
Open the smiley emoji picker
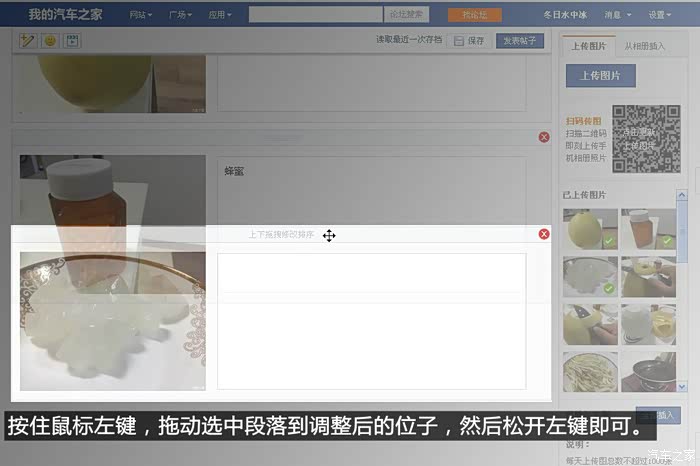coord(50,41)
